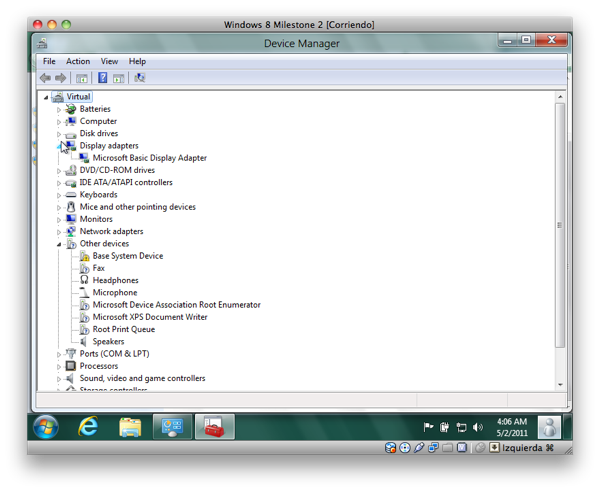Open the View menu
Viewport: 600px width, 492px height.
pyautogui.click(x=109, y=61)
